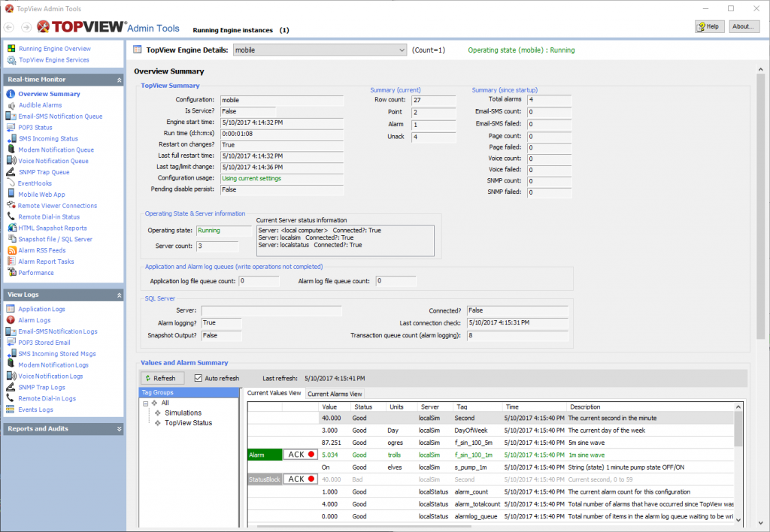770x532 pixels.
Task: Click the POP3 Status icon
Action: (11, 128)
